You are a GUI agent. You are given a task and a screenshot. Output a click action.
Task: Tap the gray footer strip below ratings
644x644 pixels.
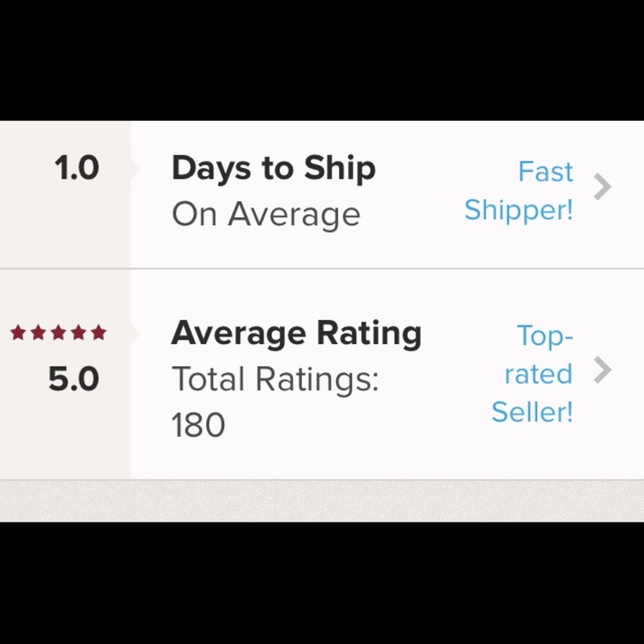coord(322,500)
